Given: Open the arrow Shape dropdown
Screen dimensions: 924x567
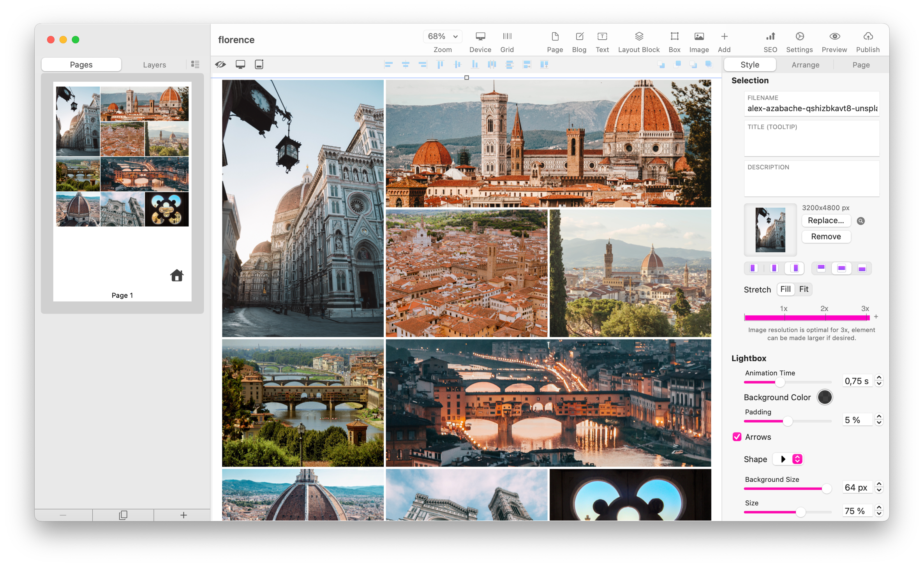Looking at the screenshot, I should tap(787, 459).
